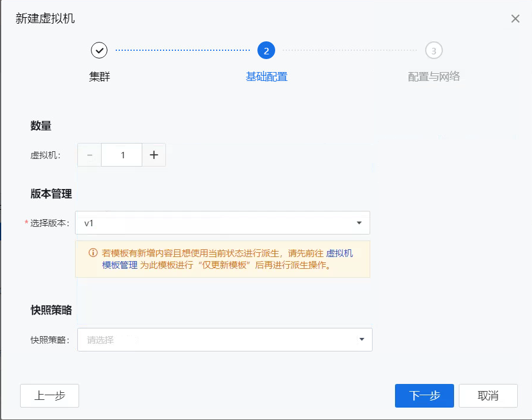Click the arrow on the 选择版本 dropdown
This screenshot has width=532, height=420.
coord(359,223)
